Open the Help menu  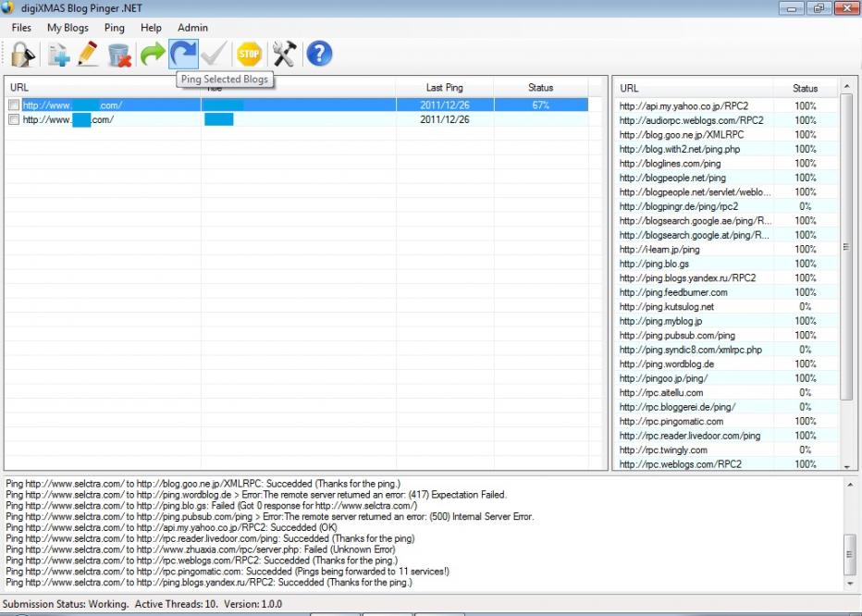coord(151,28)
